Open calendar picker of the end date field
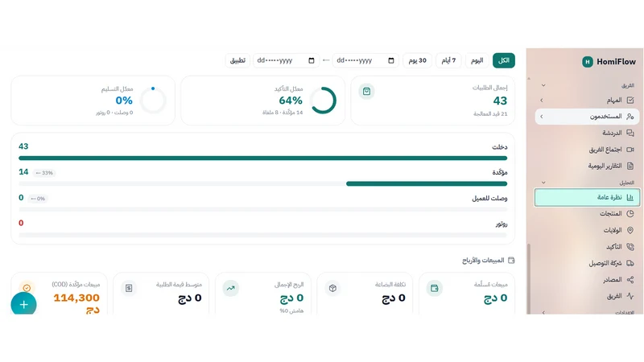The height and width of the screenshot is (362, 644). 312,60
